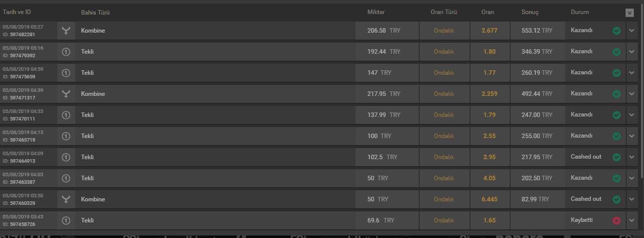The height and width of the screenshot is (238, 644).
Task: Open bet ID 597470111 entry
Action: point(321,115)
